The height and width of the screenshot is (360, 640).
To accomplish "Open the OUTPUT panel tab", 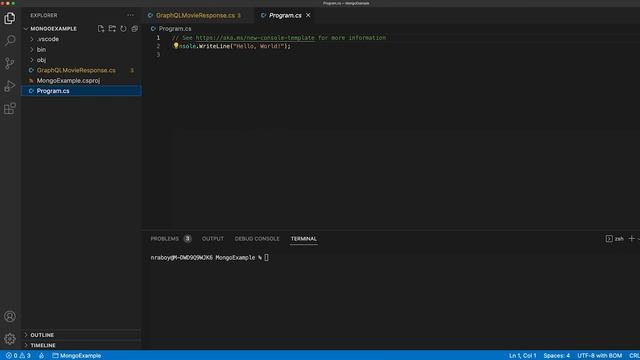I will (213, 238).
